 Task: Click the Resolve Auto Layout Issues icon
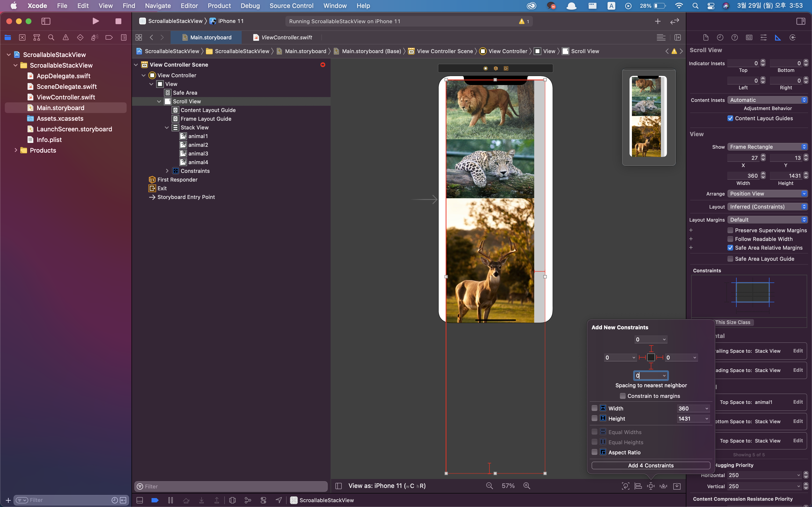663,486
